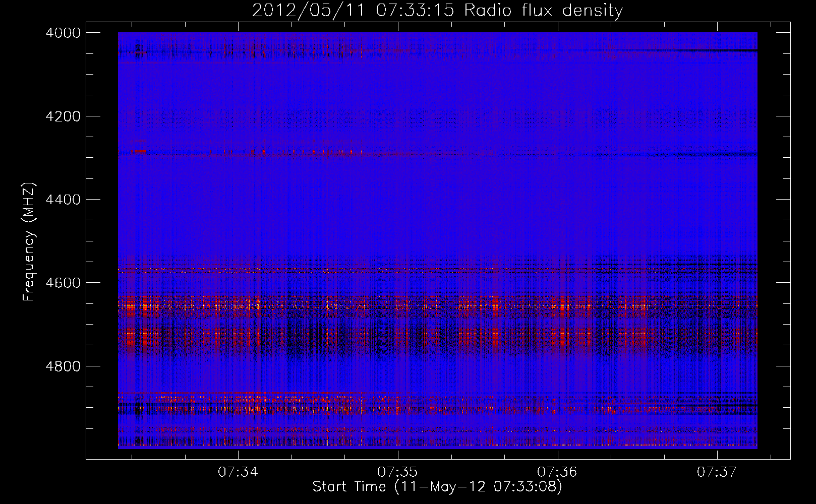816x504 pixels.
Task: Click the 'Start Time (11-May-12 07:33:08)' label
Action: pos(437,487)
